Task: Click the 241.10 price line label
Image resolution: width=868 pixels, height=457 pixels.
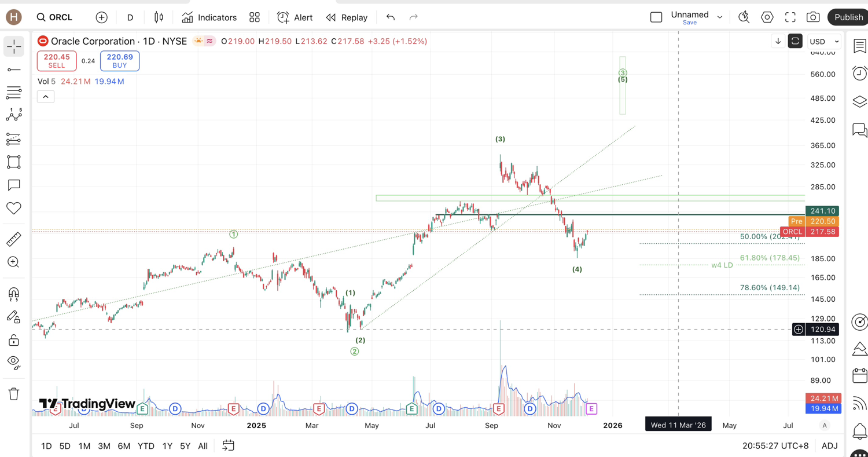Action: point(822,211)
